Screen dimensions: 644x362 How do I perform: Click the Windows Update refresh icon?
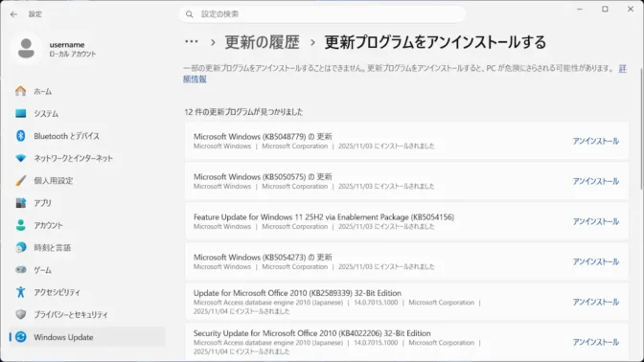point(20,337)
